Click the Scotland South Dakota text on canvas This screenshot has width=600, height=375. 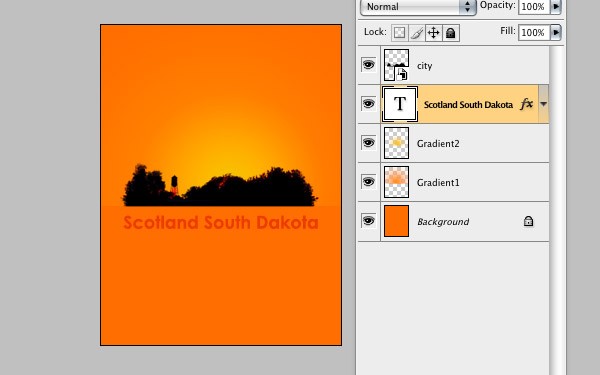click(221, 223)
